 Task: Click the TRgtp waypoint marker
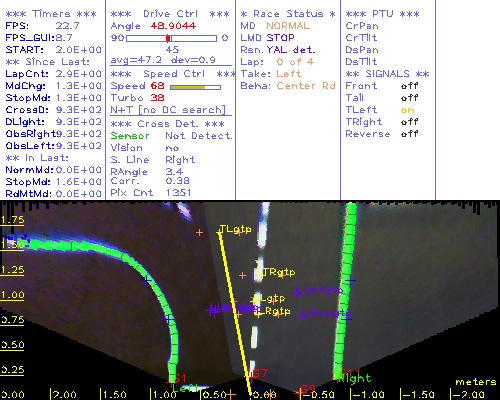(279, 272)
